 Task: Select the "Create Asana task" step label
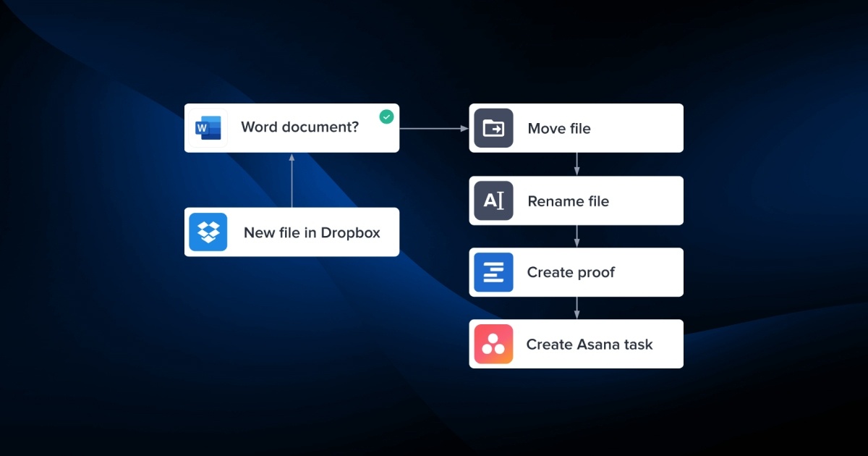[589, 345]
